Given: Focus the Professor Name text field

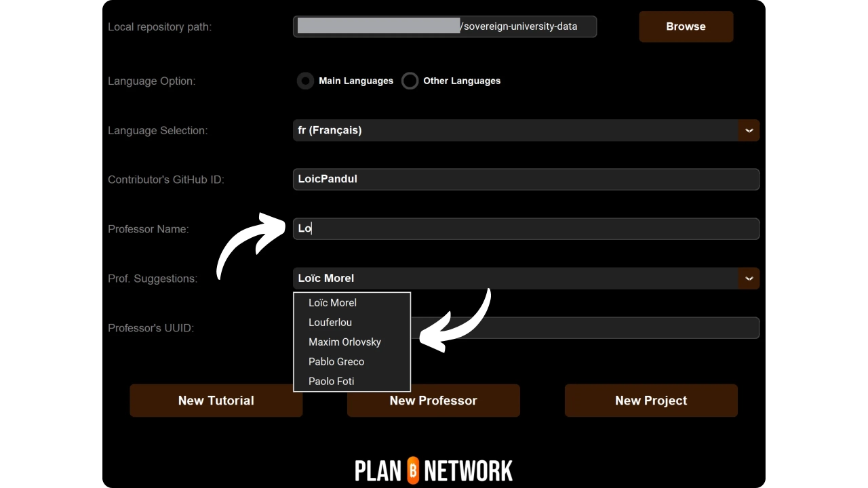Looking at the screenshot, I should 526,228.
